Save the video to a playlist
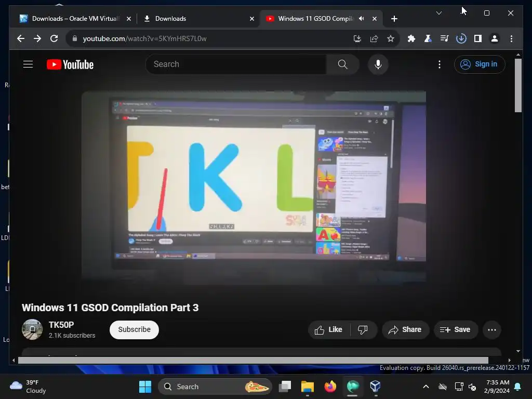This screenshot has width=532, height=399. click(x=455, y=330)
